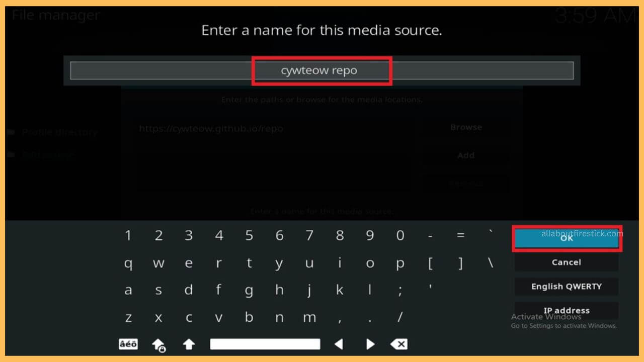Move cursor left with left arrow key

(339, 344)
